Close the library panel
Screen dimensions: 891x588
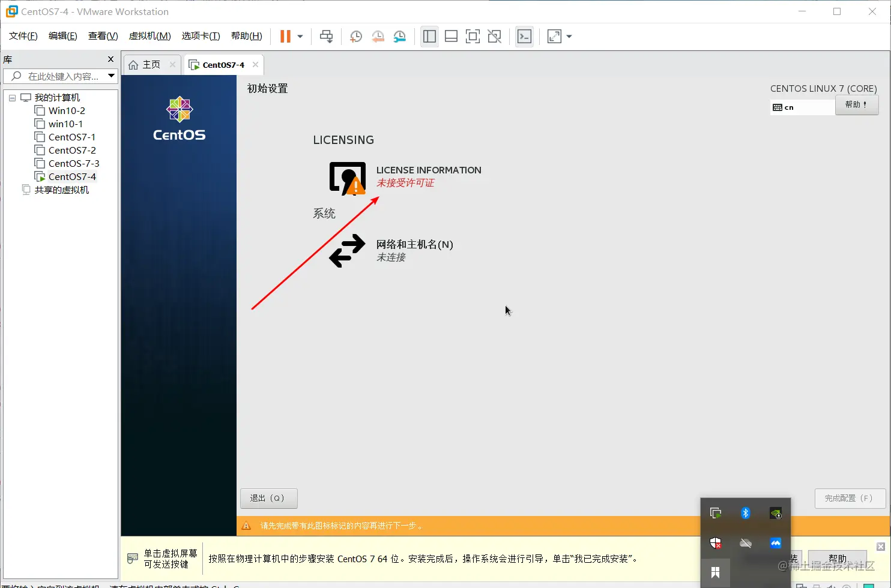click(x=110, y=59)
